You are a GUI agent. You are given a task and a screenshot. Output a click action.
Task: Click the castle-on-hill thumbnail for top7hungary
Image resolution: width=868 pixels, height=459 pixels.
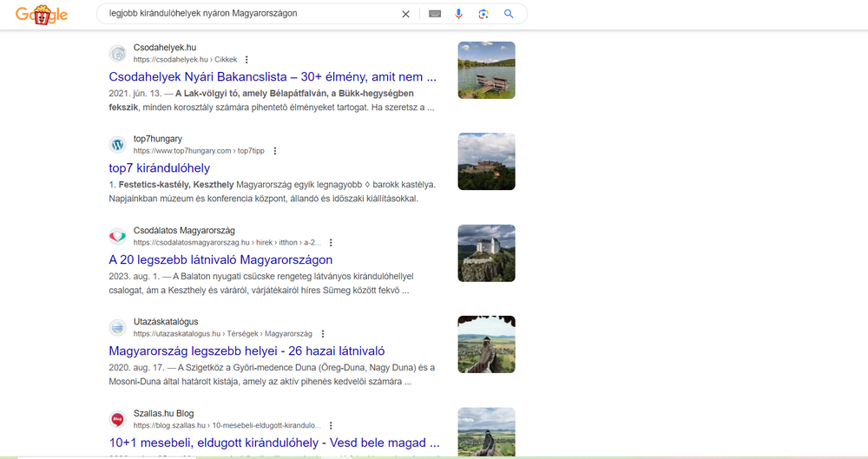487,161
